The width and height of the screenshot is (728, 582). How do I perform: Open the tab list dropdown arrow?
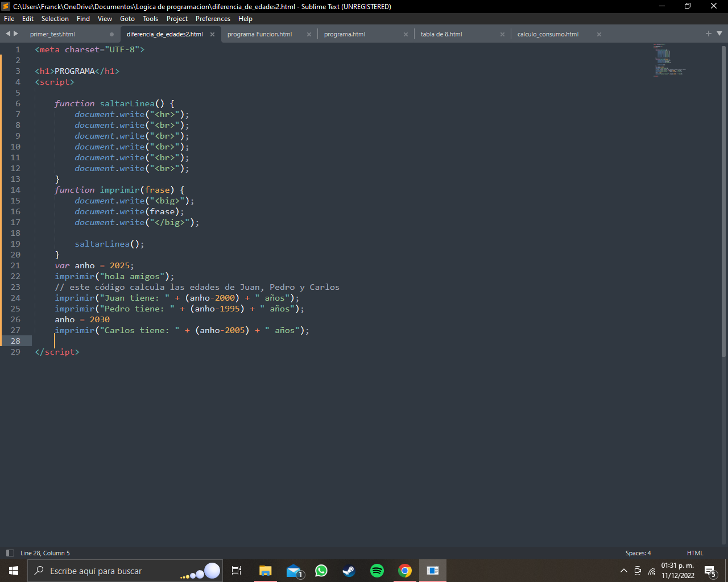[719, 34]
